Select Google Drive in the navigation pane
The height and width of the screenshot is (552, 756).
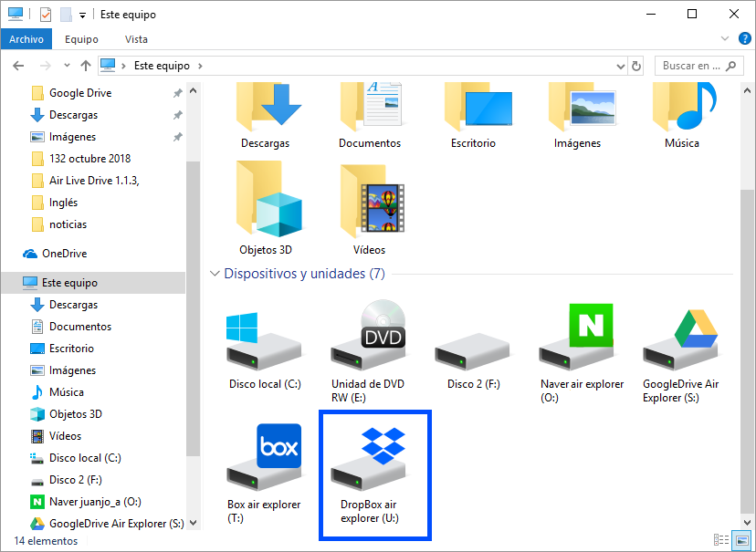coord(80,93)
